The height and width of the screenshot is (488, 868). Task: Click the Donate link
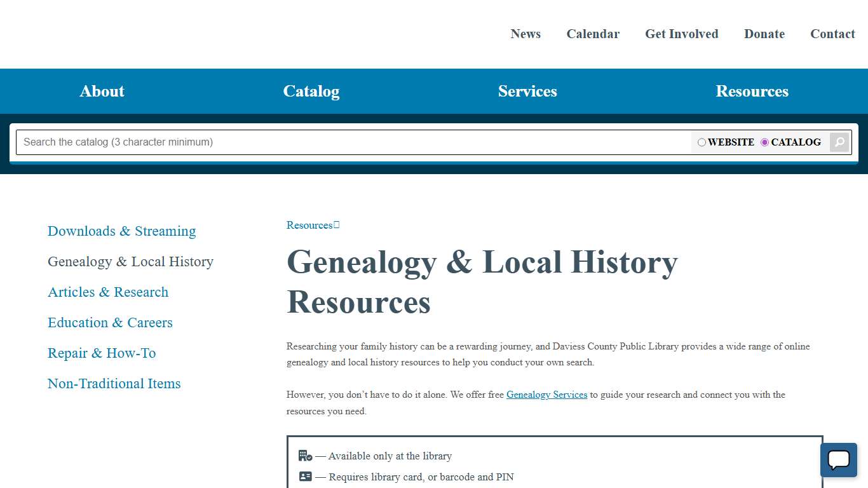coord(764,34)
